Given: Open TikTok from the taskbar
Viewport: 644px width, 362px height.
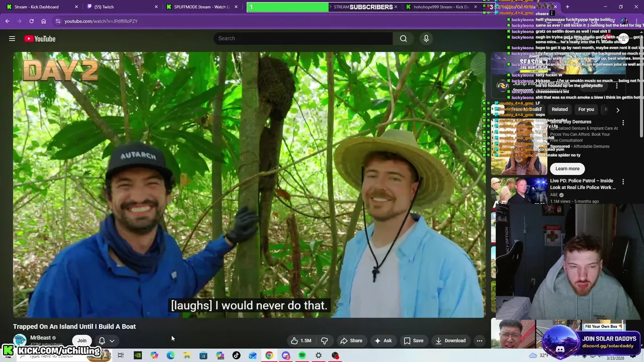Looking at the screenshot, I should tap(236, 355).
